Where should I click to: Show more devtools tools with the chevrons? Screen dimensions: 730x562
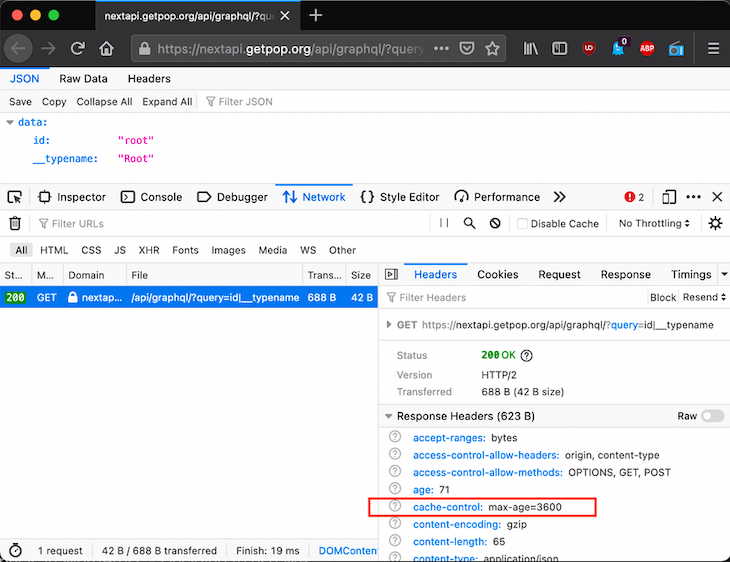click(x=559, y=197)
